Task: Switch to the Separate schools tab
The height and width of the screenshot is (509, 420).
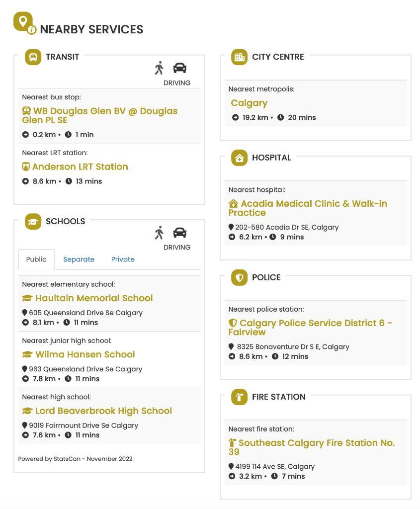Action: (79, 259)
